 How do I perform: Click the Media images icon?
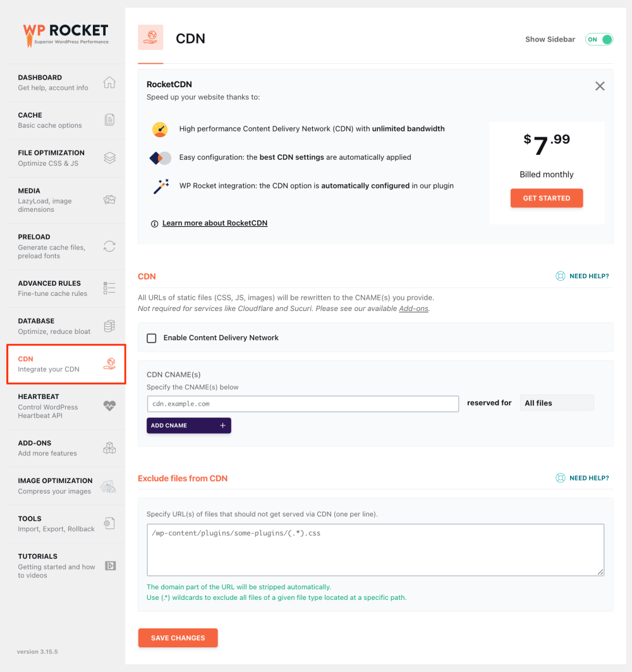(109, 200)
